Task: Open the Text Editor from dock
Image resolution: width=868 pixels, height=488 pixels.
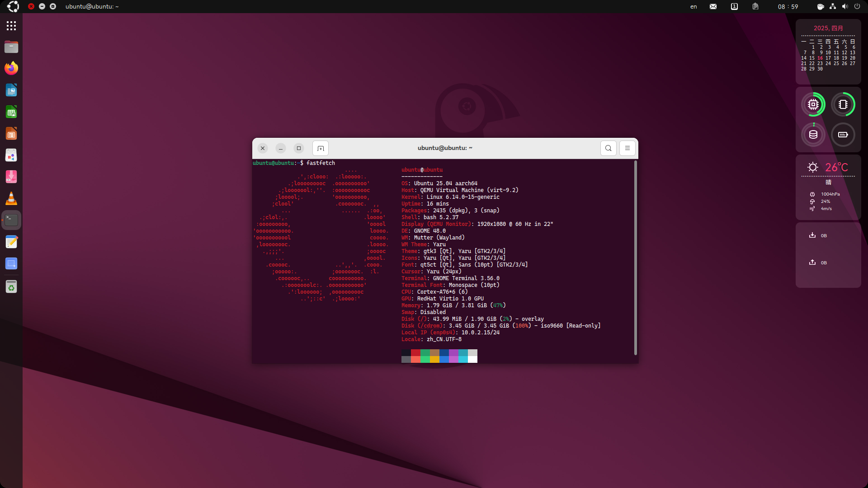Action: coord(11,242)
